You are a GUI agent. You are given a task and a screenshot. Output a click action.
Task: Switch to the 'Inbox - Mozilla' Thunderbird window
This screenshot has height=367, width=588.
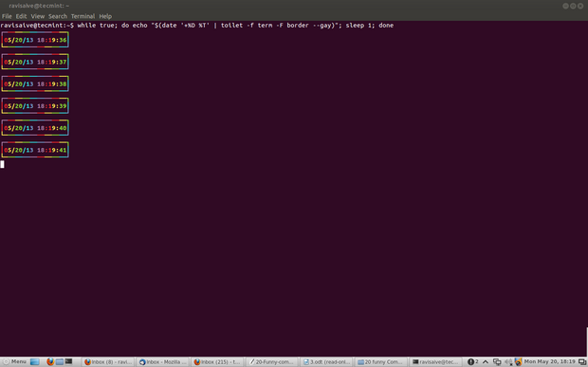click(163, 362)
